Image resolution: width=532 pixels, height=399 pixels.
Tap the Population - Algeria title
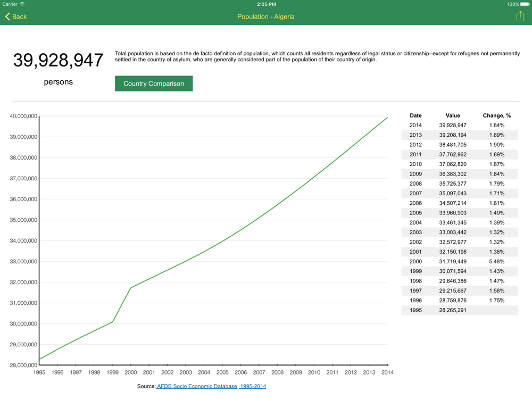pos(265,16)
